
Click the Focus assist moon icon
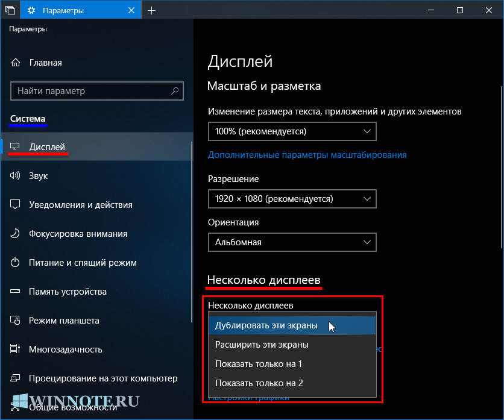click(x=16, y=234)
